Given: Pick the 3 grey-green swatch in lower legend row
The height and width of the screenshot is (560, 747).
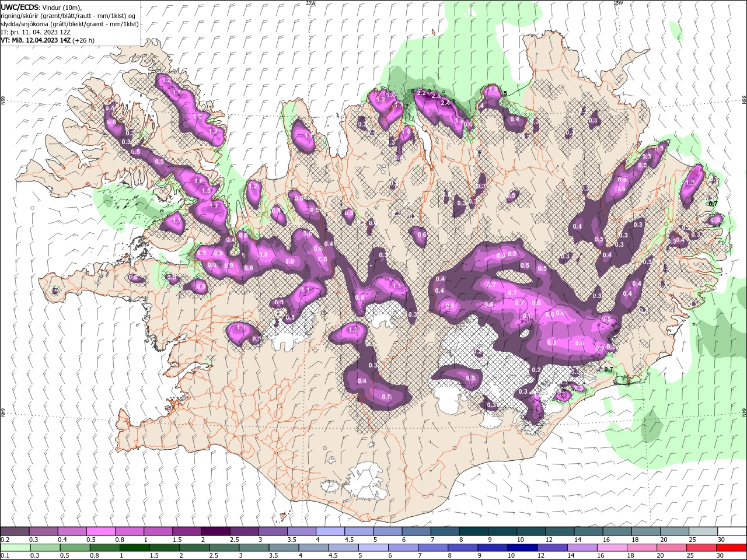Looking at the screenshot, I should pyautogui.click(x=254, y=548).
